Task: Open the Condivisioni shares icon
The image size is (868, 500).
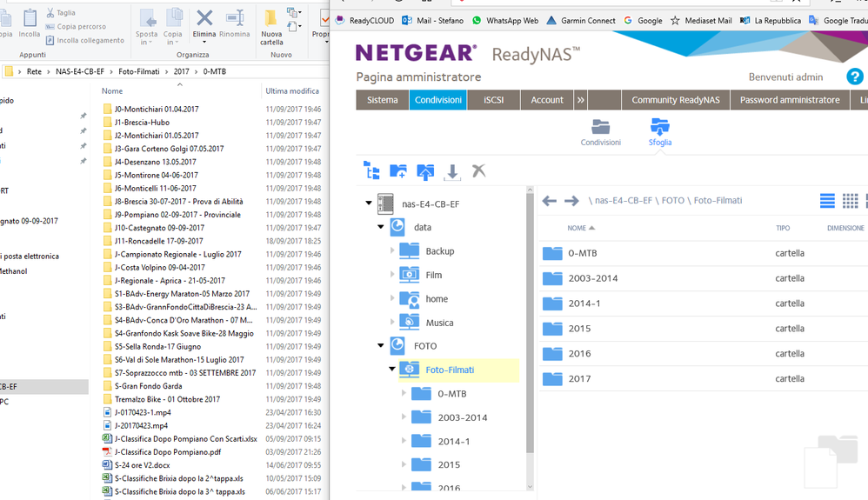Action: click(601, 132)
